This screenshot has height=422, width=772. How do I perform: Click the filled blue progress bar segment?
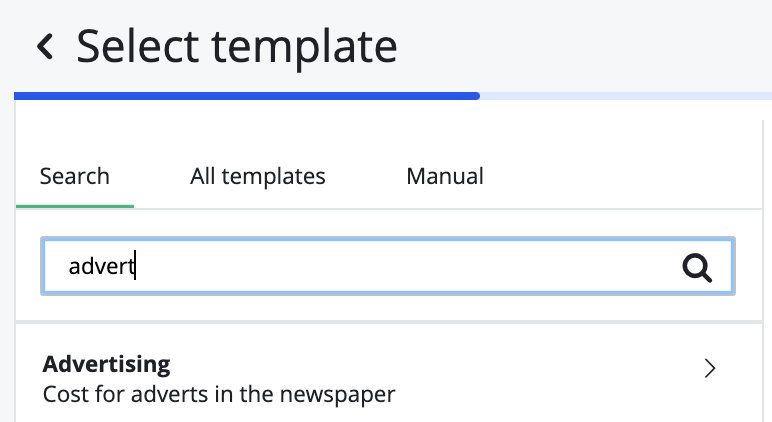click(247, 96)
